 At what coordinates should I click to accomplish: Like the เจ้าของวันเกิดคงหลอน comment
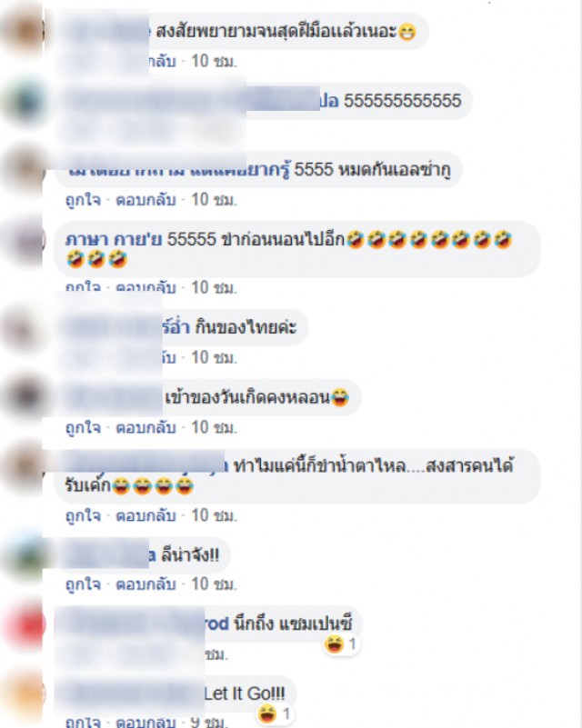click(83, 427)
